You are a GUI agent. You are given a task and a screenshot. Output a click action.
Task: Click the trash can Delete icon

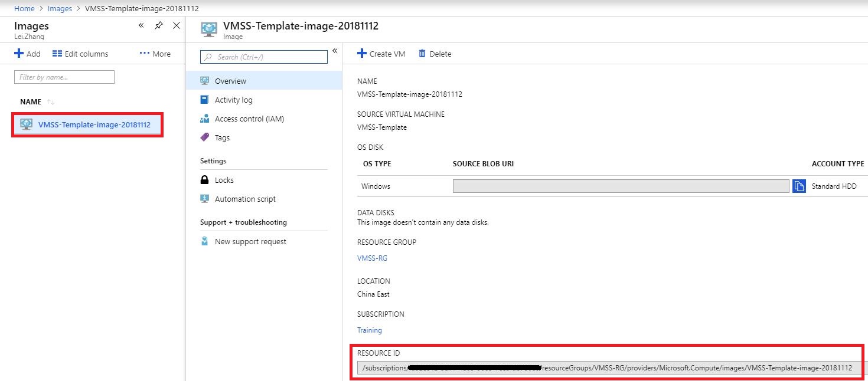coord(422,54)
